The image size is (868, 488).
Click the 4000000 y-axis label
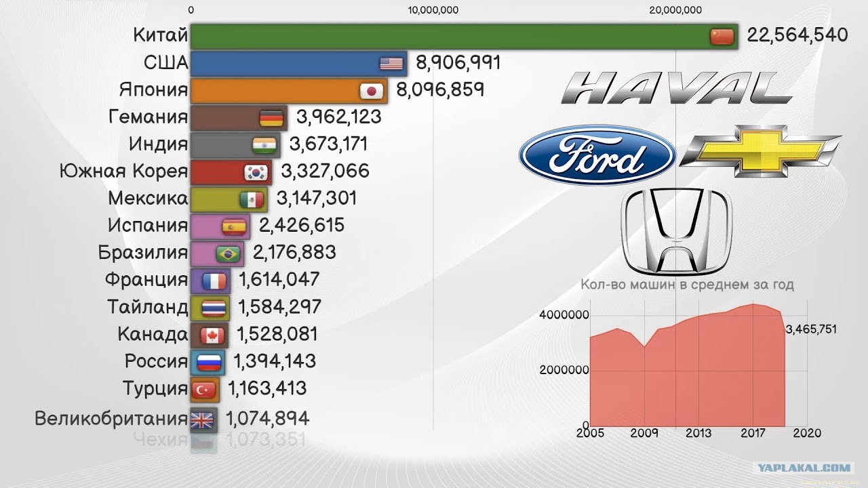click(564, 315)
